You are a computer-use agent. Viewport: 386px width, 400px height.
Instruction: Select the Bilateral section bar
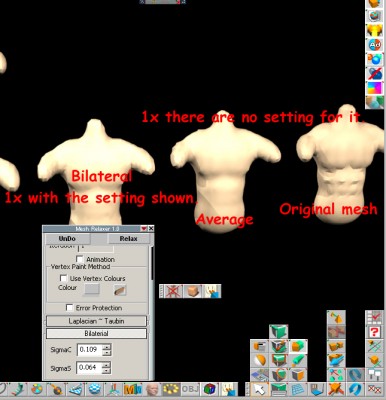[x=96, y=333]
